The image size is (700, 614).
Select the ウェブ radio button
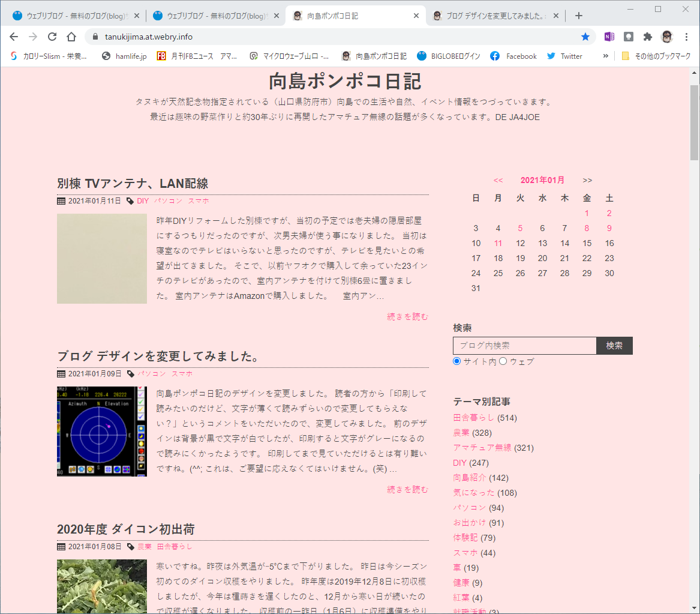point(503,361)
